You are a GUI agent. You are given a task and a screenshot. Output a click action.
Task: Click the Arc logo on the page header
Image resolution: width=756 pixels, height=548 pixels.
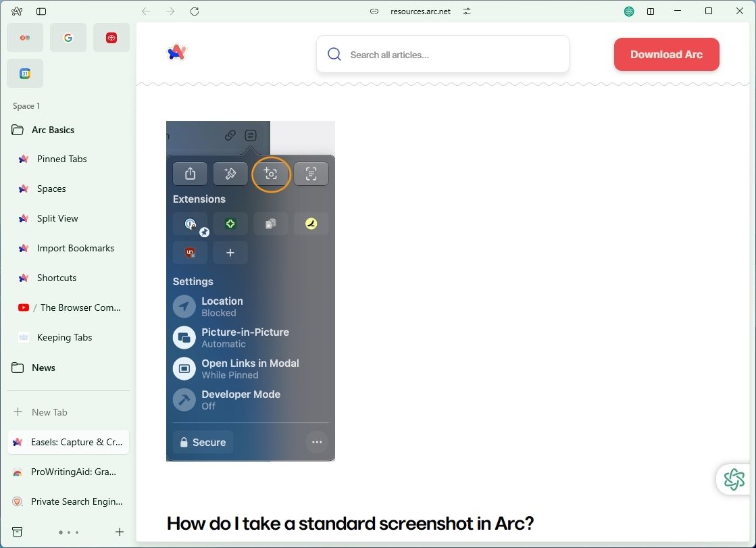pyautogui.click(x=177, y=52)
